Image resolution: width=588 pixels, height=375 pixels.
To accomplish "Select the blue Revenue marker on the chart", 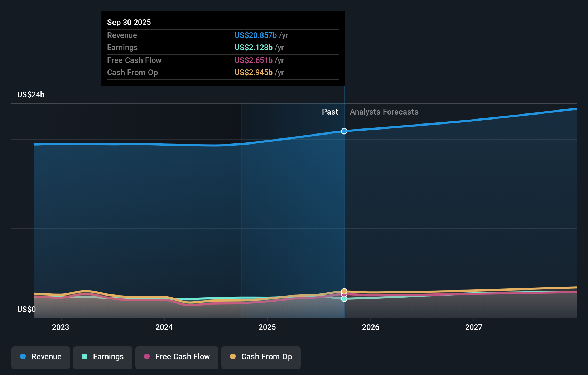I will (x=344, y=131).
